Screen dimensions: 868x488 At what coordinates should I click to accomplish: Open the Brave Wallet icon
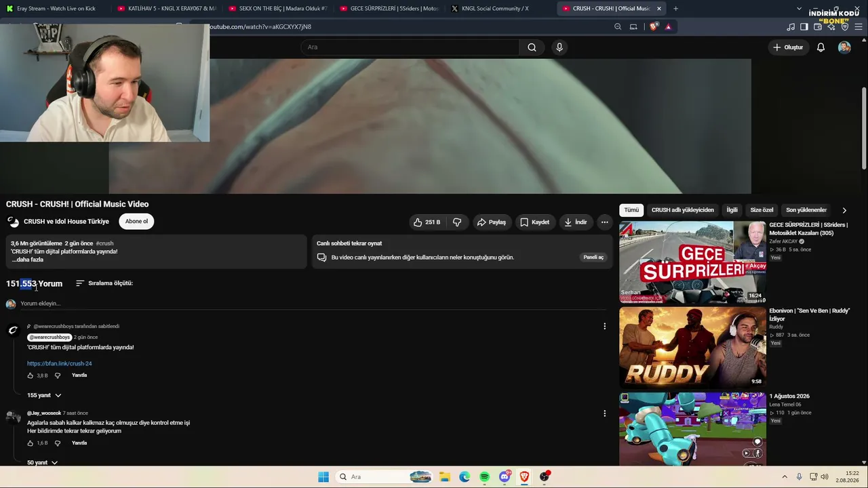(818, 27)
